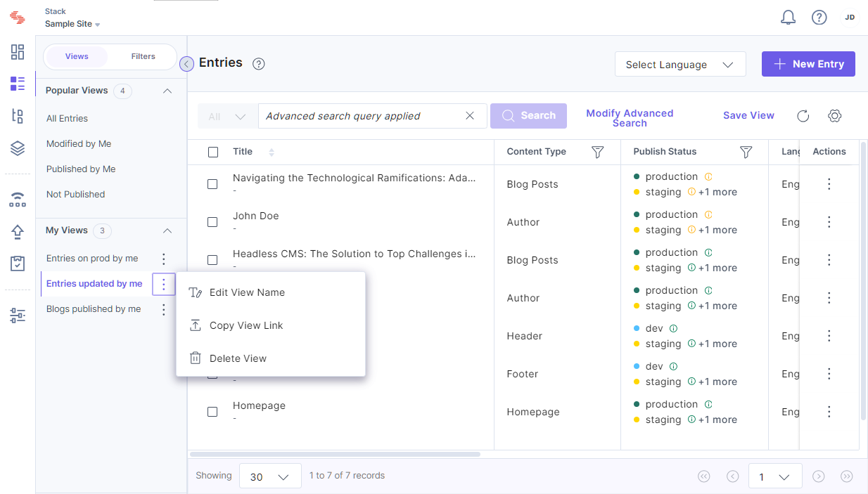Viewport: 868px width, 494px height.
Task: Open options for Entries on prod by me
Action: (164, 259)
